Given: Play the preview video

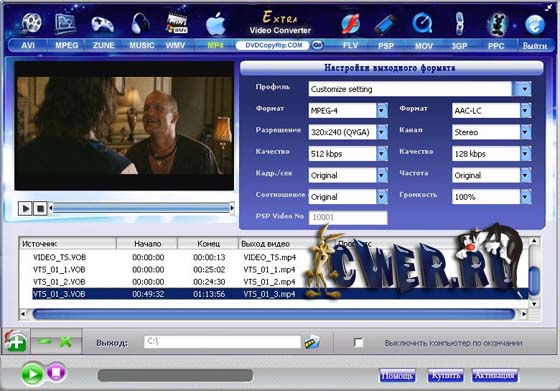Looking at the screenshot, I should point(25,208).
